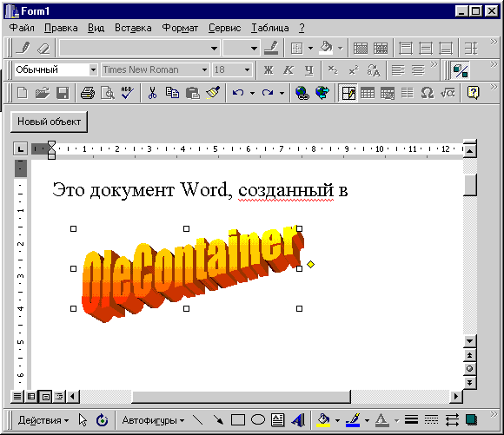504x435 pixels.
Task: Expand the Redo history arrow
Action: (282, 94)
